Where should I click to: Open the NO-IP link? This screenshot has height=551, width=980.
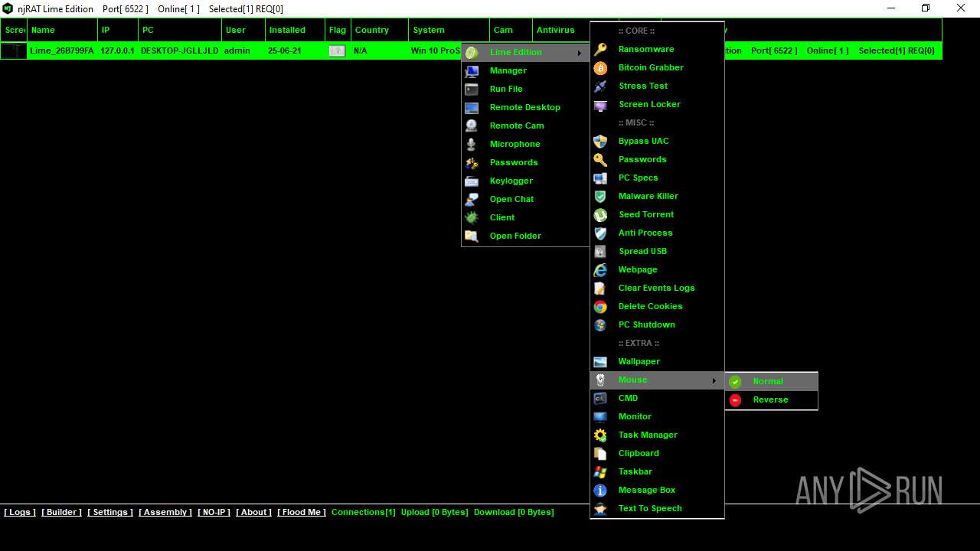tap(214, 512)
